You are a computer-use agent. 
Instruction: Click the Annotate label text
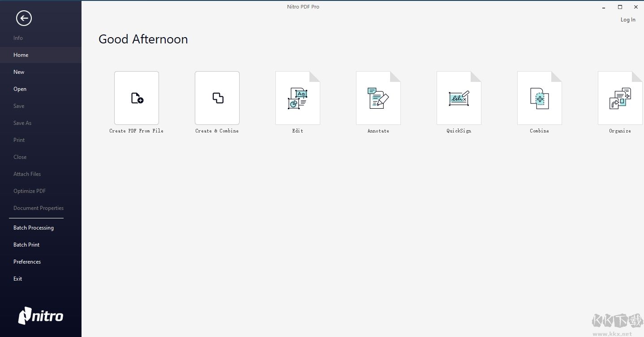pos(378,131)
